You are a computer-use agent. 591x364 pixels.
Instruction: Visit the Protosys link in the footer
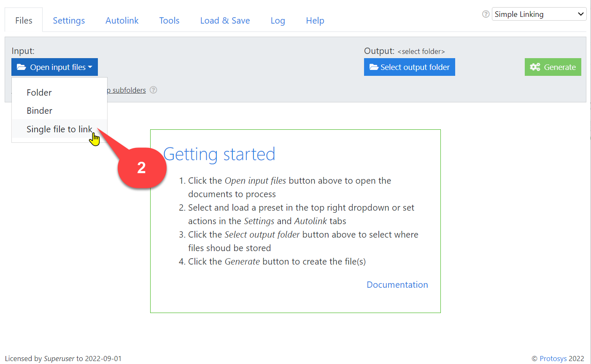pos(553,359)
